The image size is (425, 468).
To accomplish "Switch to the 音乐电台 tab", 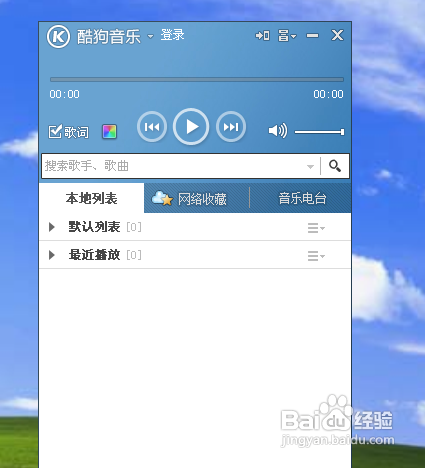I will tap(302, 199).
